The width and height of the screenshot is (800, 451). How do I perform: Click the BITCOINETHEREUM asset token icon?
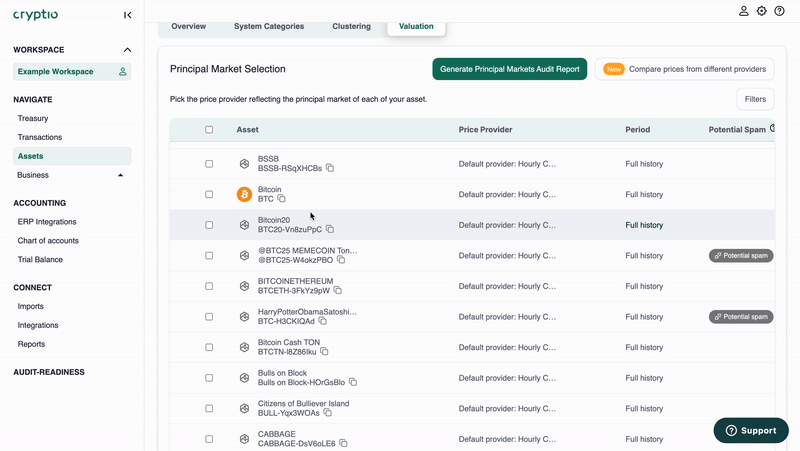[x=244, y=286]
